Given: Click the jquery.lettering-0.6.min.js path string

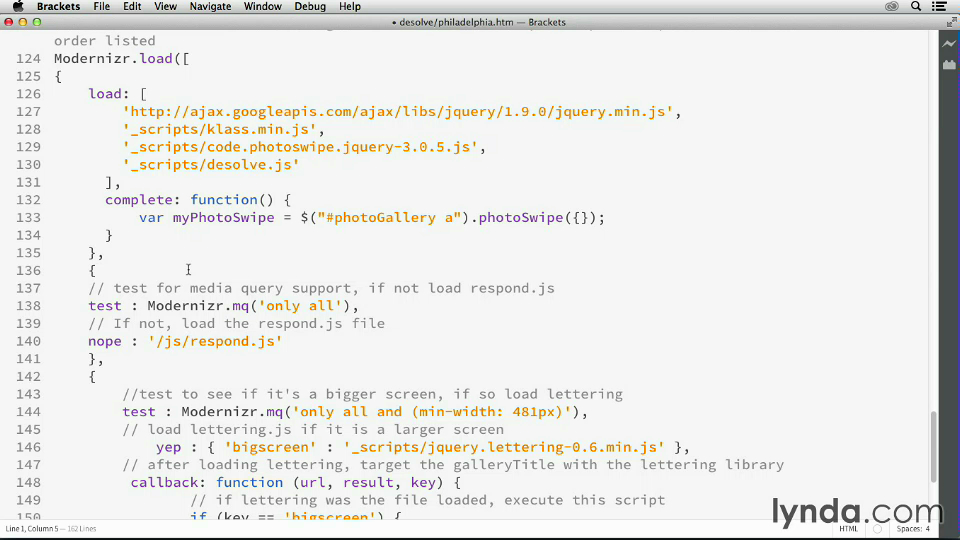Looking at the screenshot, I should pyautogui.click(x=504, y=448).
